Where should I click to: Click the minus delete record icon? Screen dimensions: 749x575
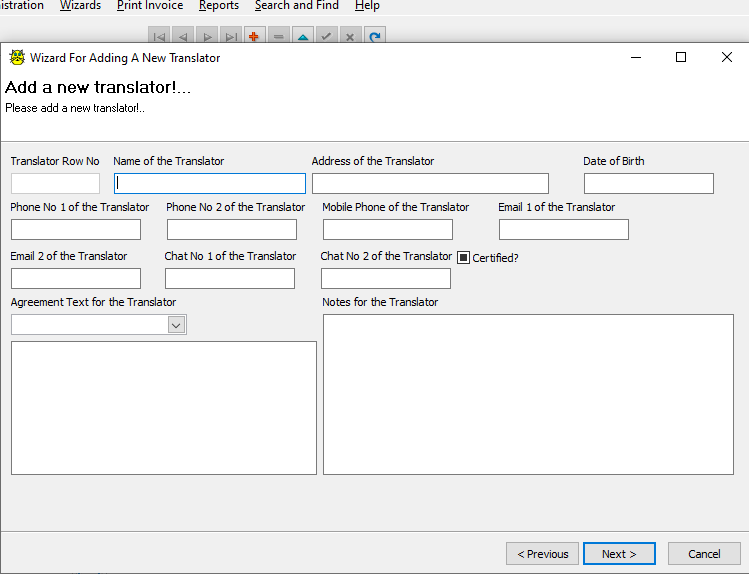279,36
